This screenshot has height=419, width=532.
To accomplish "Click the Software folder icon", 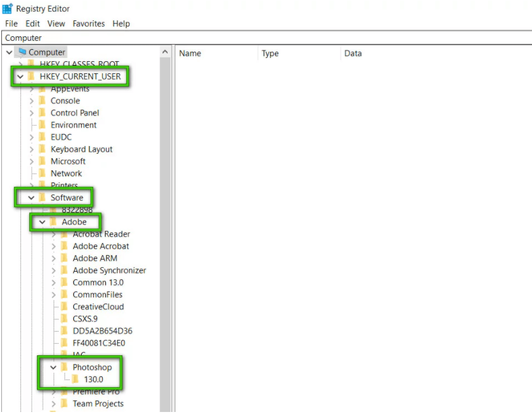I will pos(42,197).
